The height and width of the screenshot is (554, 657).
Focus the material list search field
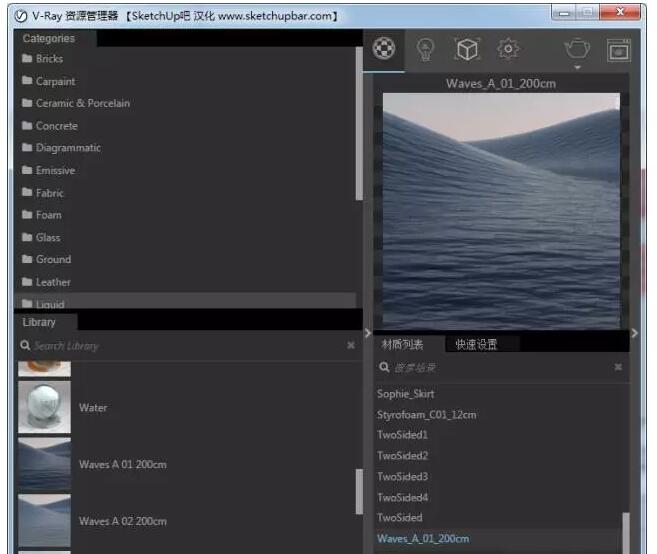502,368
